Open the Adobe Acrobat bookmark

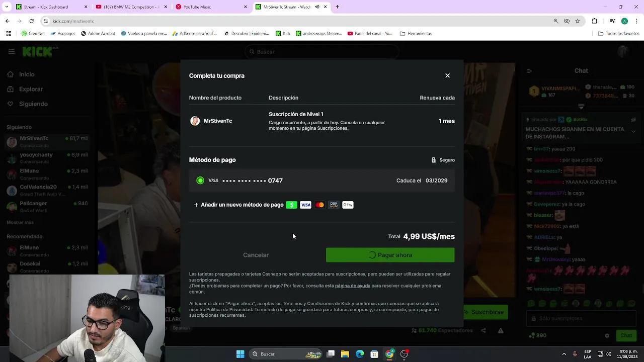coord(98,34)
